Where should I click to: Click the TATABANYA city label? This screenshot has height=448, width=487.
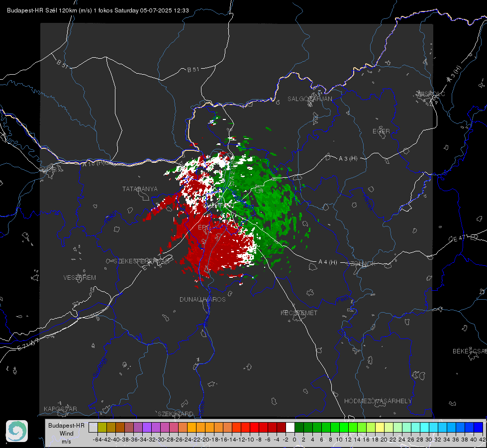click(140, 189)
